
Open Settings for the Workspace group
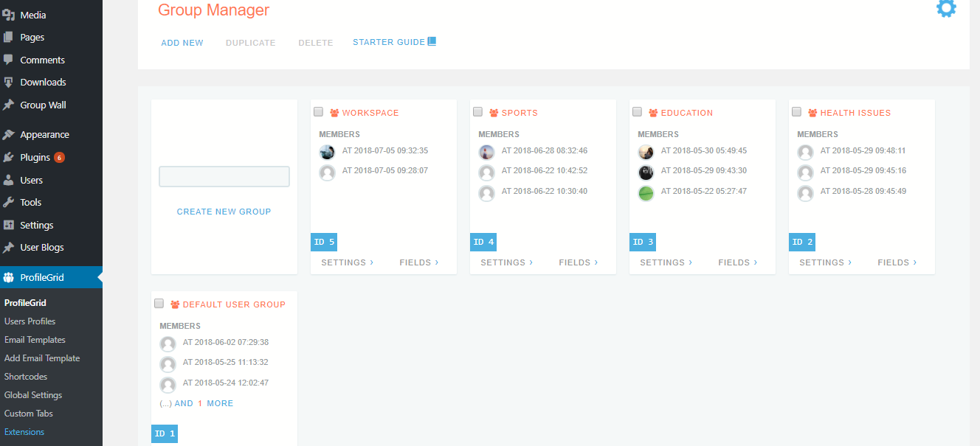[347, 262]
